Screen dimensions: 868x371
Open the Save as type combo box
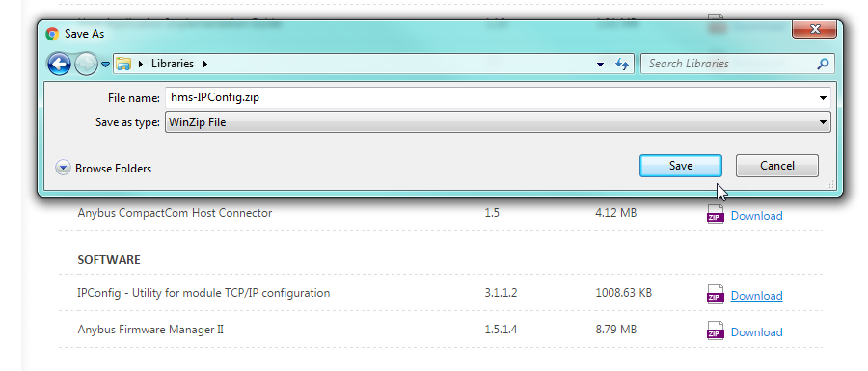[x=498, y=122]
